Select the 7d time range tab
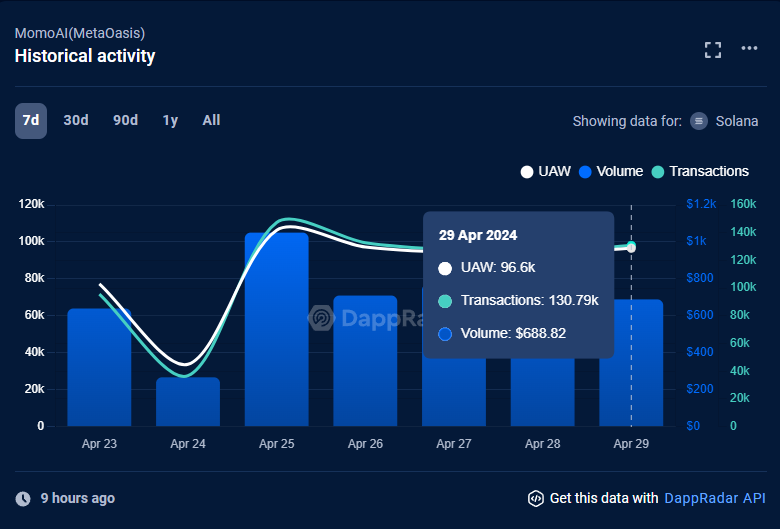This screenshot has width=780, height=529. tap(31, 121)
